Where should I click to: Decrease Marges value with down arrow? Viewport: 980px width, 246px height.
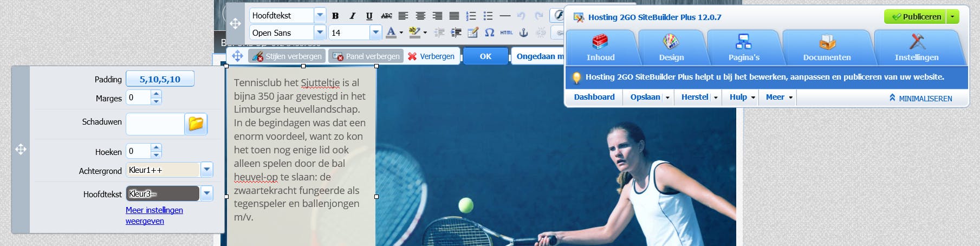pyautogui.click(x=156, y=101)
